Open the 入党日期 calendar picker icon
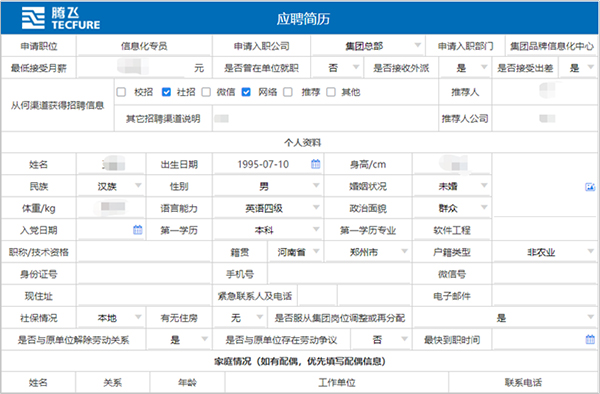Screen dimensions: 600x394 138,230
